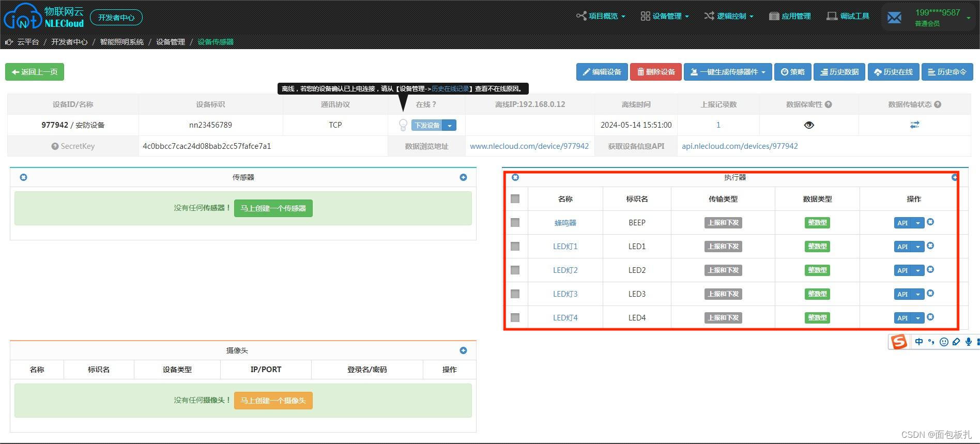Switch Sogou input to 中 Chinese mode
The width and height of the screenshot is (980, 444).
click(918, 342)
